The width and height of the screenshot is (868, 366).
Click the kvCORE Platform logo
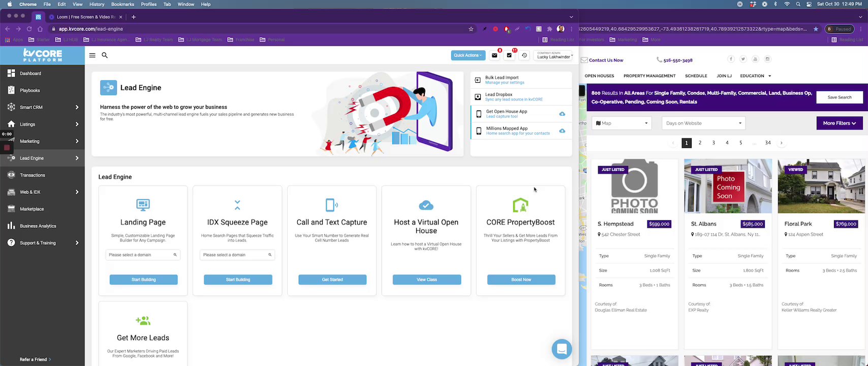point(42,55)
